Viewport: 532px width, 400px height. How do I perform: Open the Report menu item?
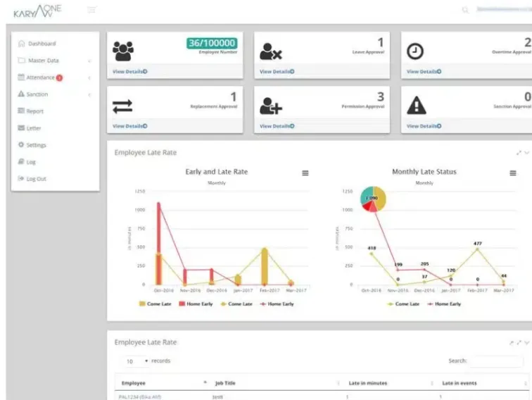click(34, 111)
